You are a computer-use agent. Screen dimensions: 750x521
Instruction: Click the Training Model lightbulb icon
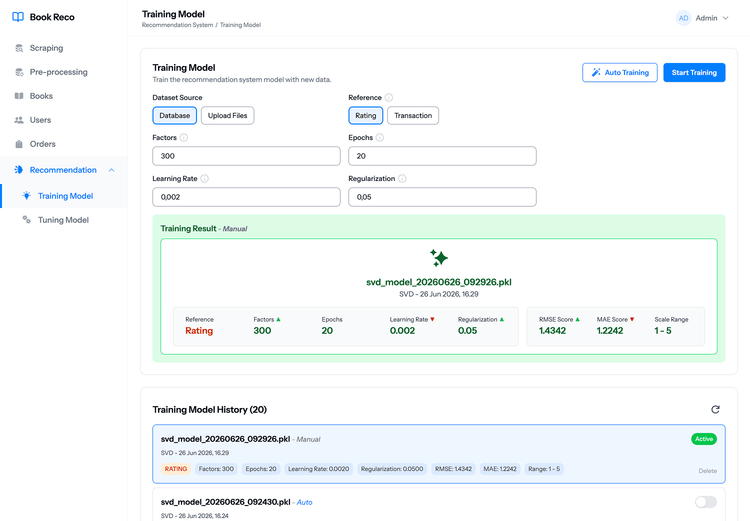tap(27, 196)
